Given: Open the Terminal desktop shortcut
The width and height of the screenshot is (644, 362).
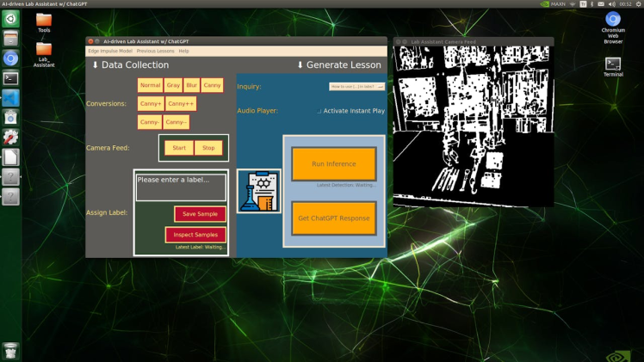Looking at the screenshot, I should (613, 64).
